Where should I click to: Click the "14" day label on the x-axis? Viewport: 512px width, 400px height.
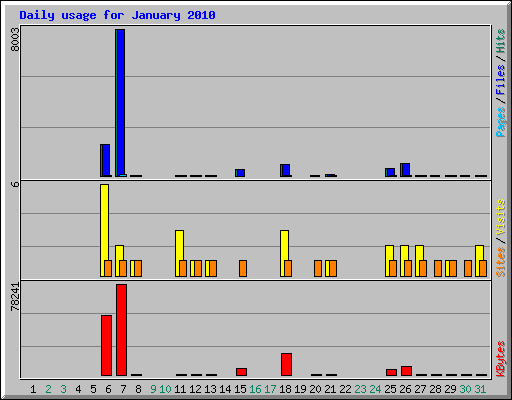pos(225,389)
